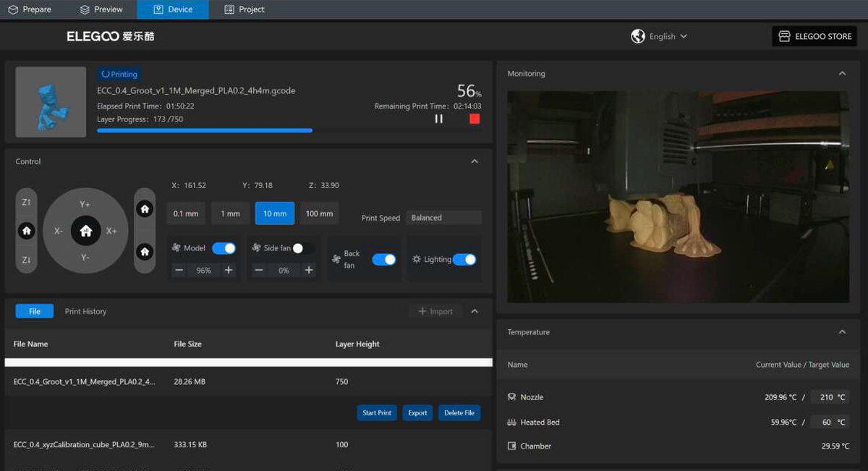Collapse the Monitoring panel

842,74
